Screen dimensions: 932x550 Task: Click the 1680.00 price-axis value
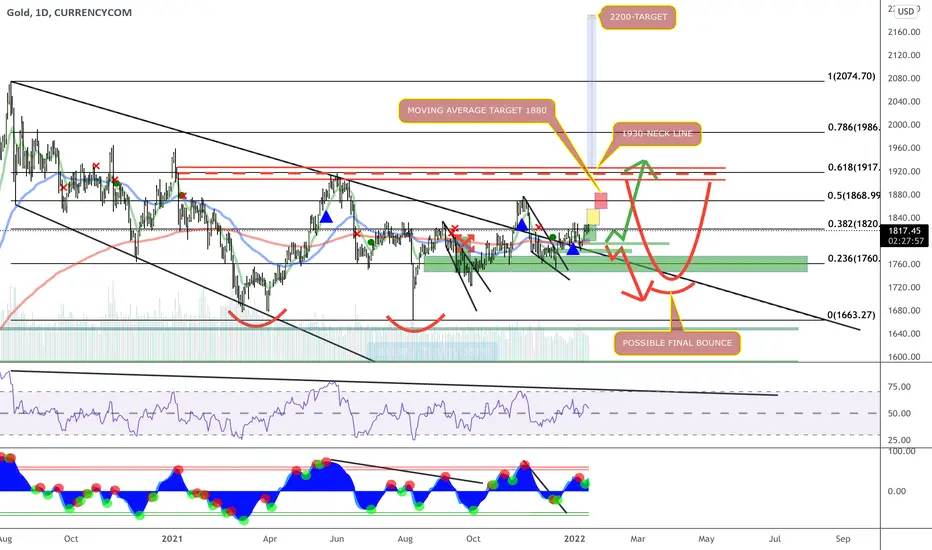[x=903, y=310]
